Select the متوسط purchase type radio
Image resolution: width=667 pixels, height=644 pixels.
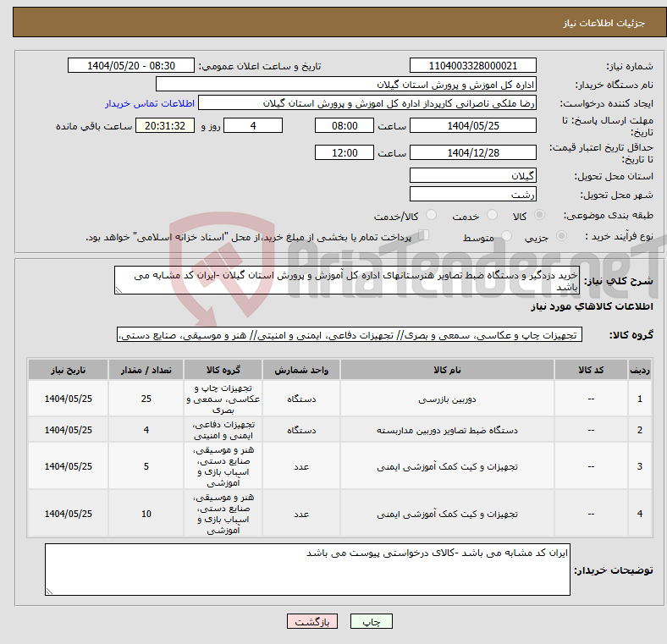pos(506,236)
